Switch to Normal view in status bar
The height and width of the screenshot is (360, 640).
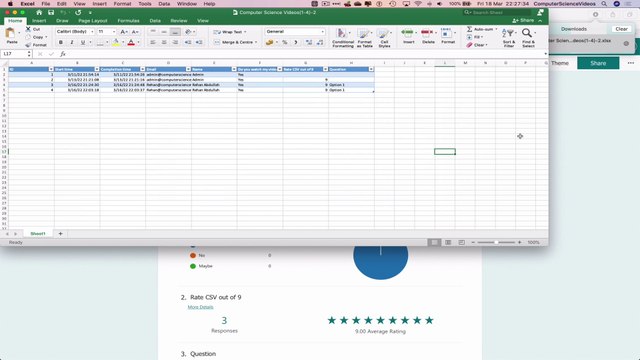434,242
